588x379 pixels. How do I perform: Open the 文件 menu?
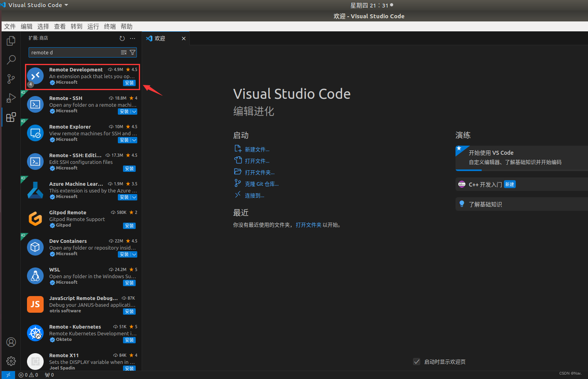click(10, 27)
